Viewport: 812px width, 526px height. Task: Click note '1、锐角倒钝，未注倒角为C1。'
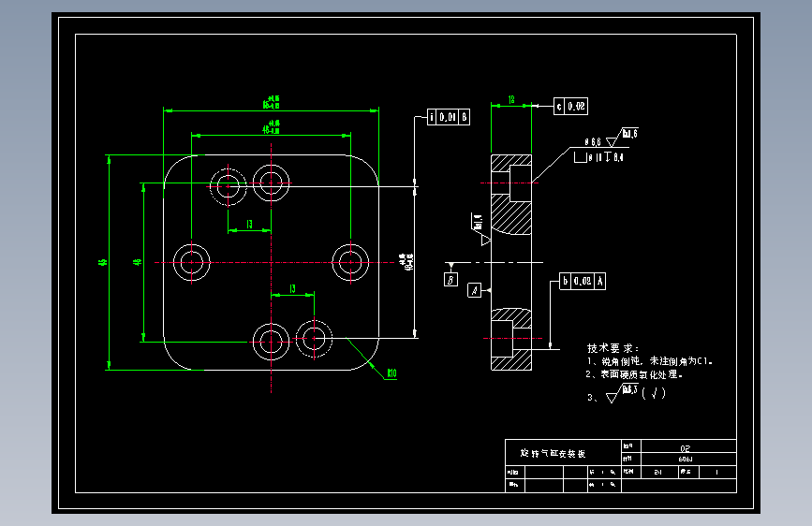(649, 361)
